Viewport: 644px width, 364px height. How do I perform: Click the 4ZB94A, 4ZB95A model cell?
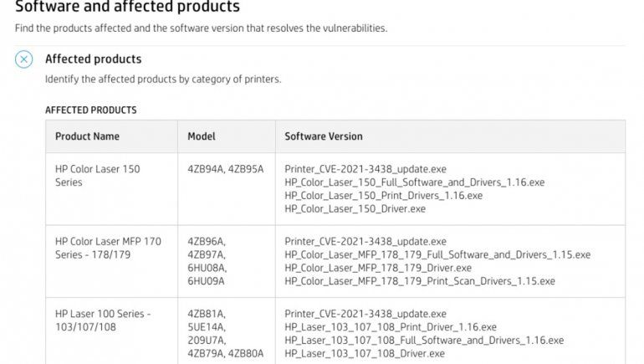tap(225, 169)
